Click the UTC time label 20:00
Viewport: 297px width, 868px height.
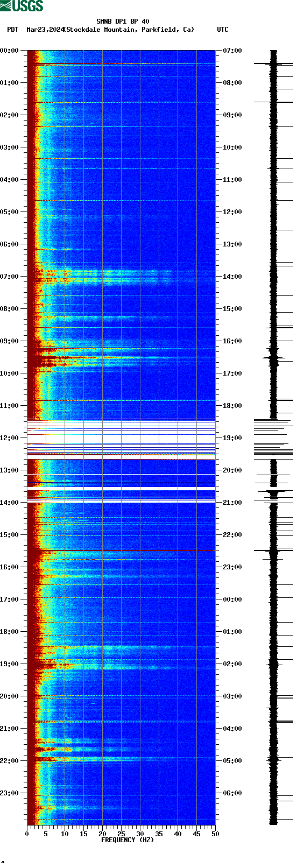coord(232,470)
